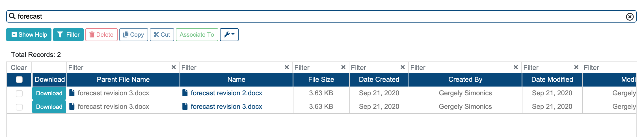
Task: Click the Download column header
Action: click(x=50, y=79)
